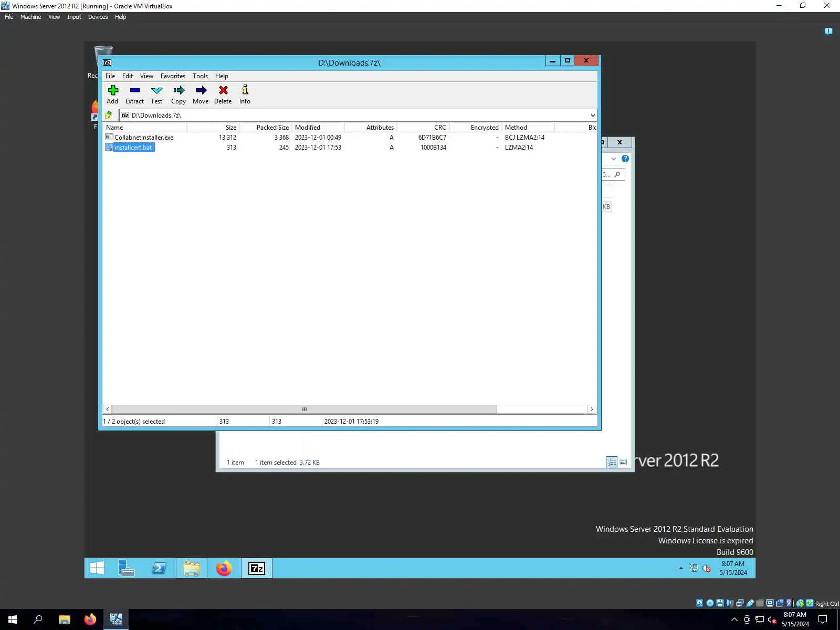Click the VirtualBox floppy disk indicator

[720, 603]
